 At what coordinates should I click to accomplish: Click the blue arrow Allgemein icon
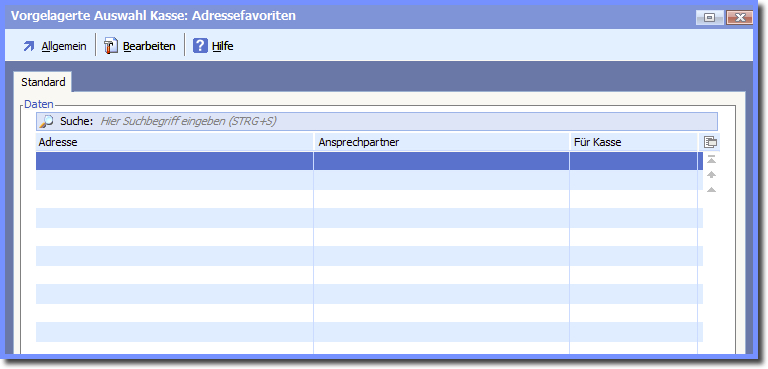pyautogui.click(x=29, y=47)
